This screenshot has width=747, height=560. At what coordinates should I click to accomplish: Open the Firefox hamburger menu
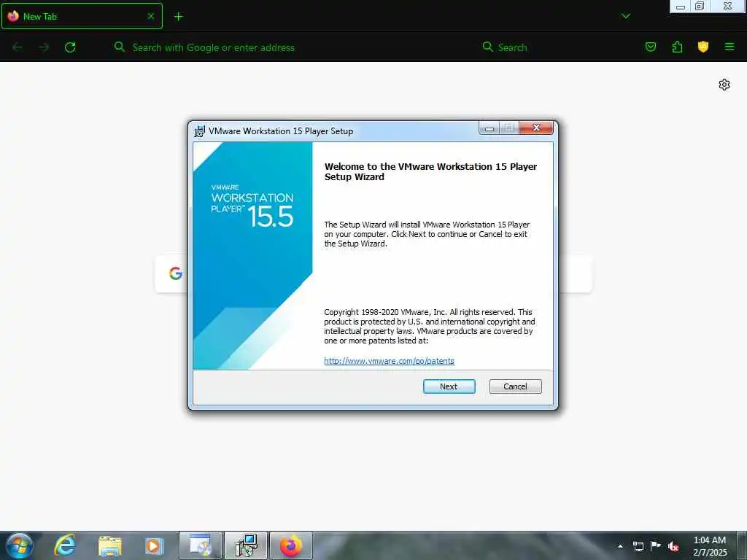(x=729, y=47)
